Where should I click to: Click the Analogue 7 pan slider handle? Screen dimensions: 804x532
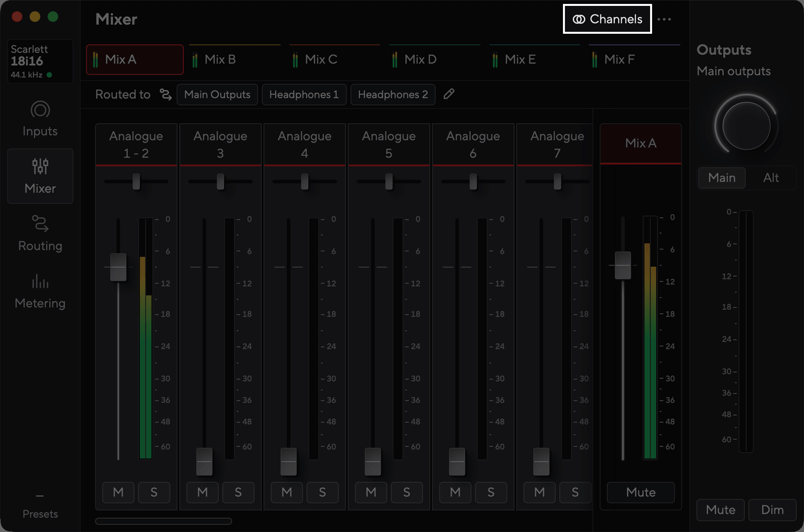tap(557, 181)
